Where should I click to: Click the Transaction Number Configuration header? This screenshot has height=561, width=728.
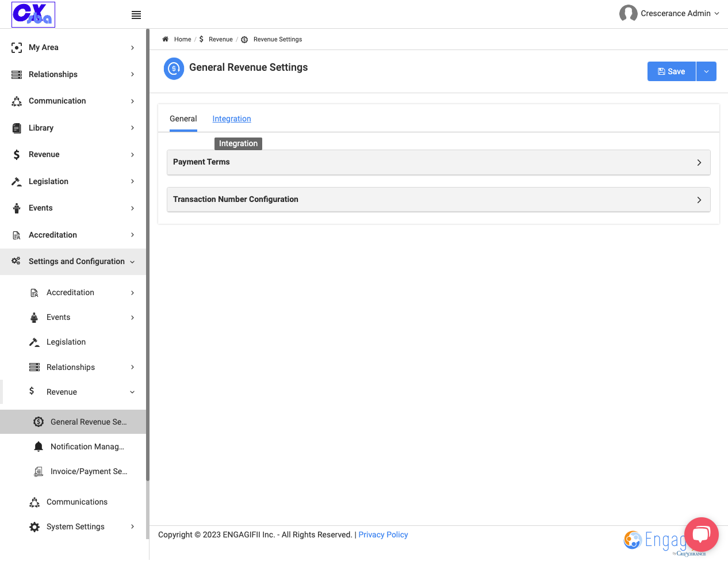(x=439, y=200)
